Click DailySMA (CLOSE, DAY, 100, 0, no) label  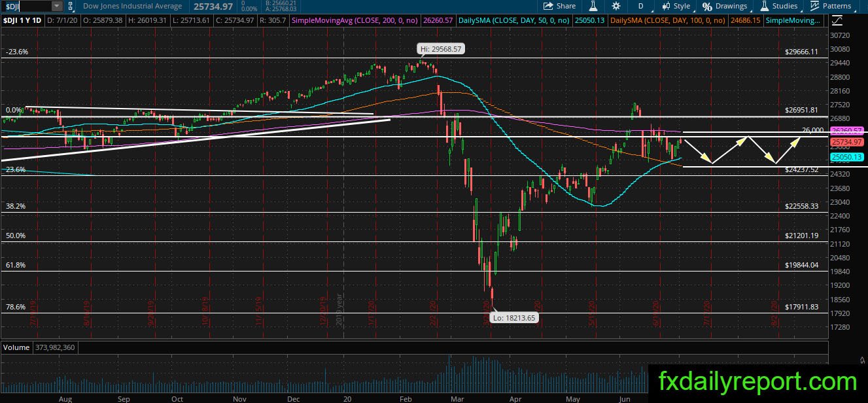[667, 21]
